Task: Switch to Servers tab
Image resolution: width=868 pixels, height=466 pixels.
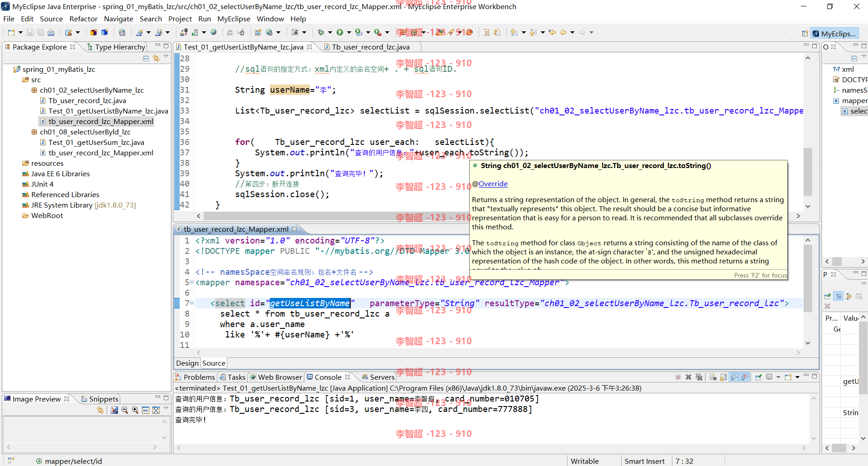Action: tap(378, 377)
